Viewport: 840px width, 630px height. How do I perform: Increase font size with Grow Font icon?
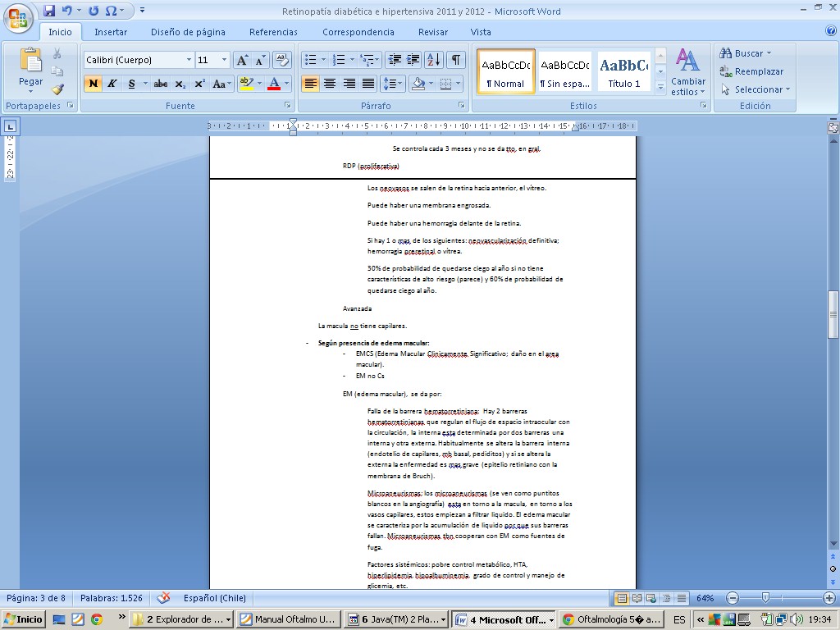click(242, 60)
